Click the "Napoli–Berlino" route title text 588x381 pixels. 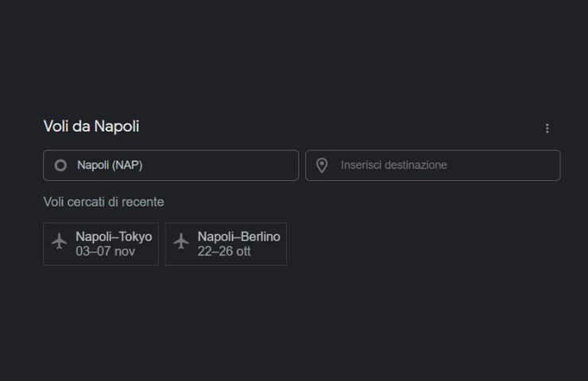coord(238,237)
